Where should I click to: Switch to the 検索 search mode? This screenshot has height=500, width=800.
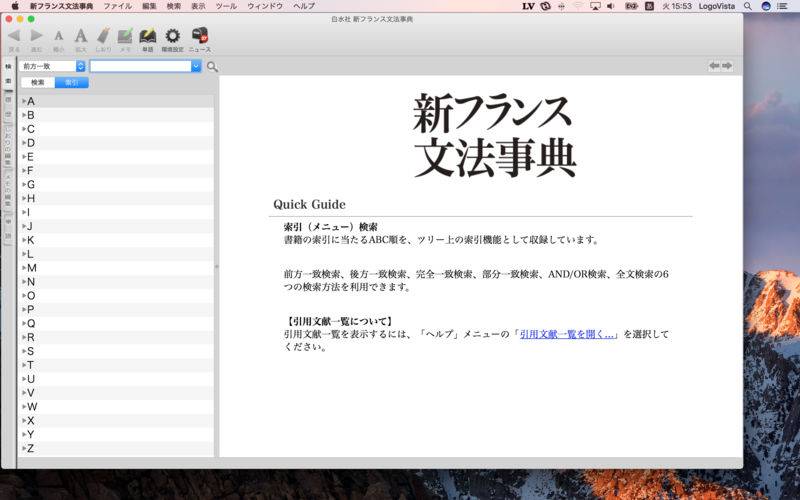pos(38,83)
